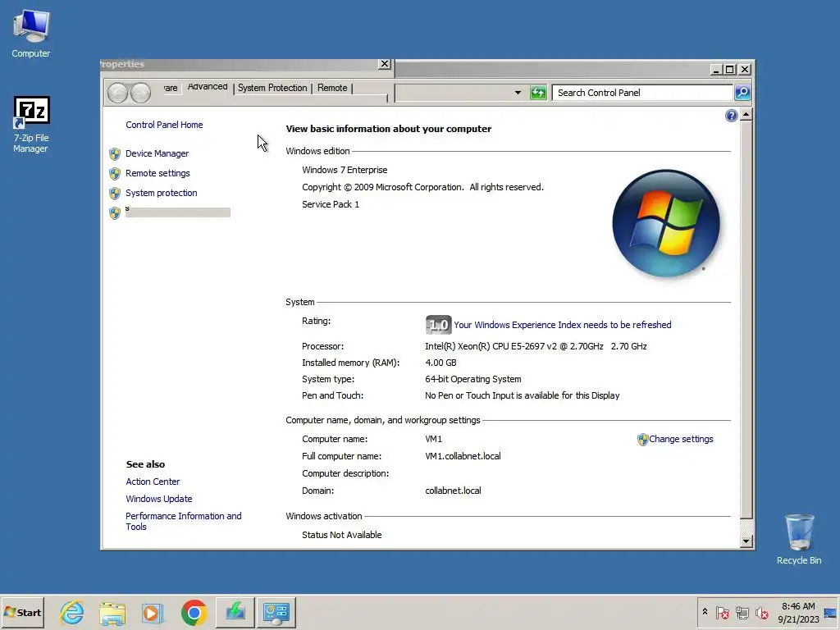Screen dimensions: 840x630
Task: Click in the Search Control Panel field
Action: tap(642, 93)
